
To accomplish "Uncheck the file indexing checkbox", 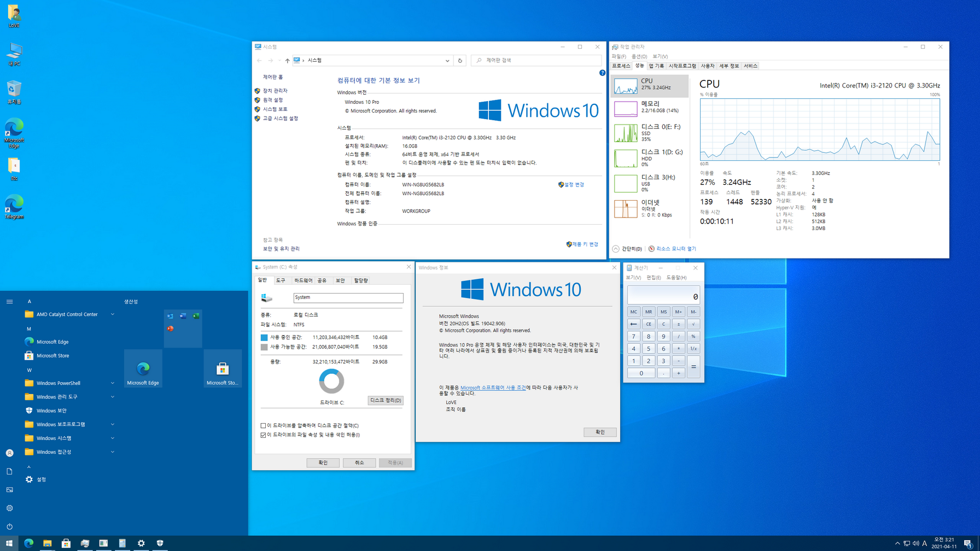I will tap(263, 435).
